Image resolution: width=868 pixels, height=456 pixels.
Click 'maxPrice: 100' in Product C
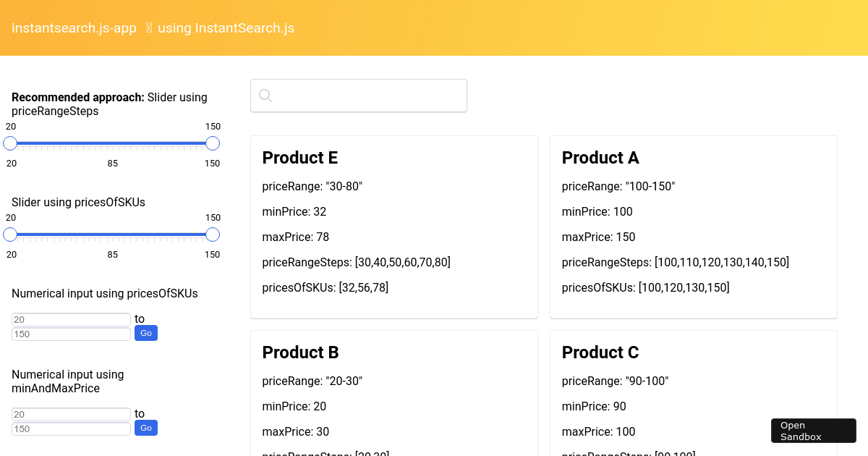click(x=599, y=431)
